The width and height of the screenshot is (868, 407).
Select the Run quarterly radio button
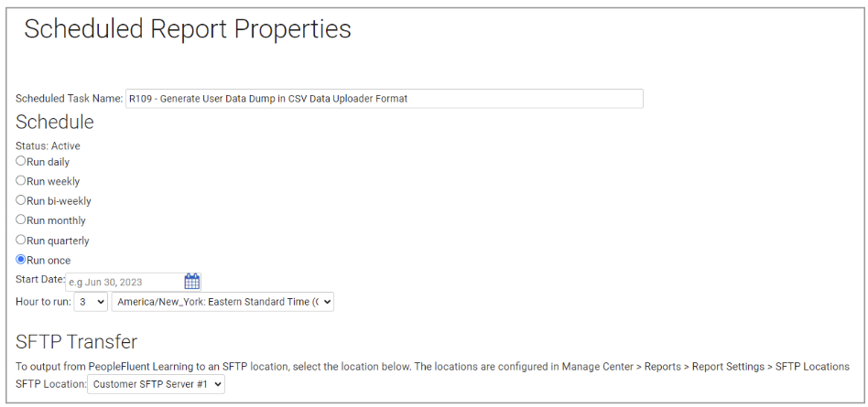tap(20, 240)
